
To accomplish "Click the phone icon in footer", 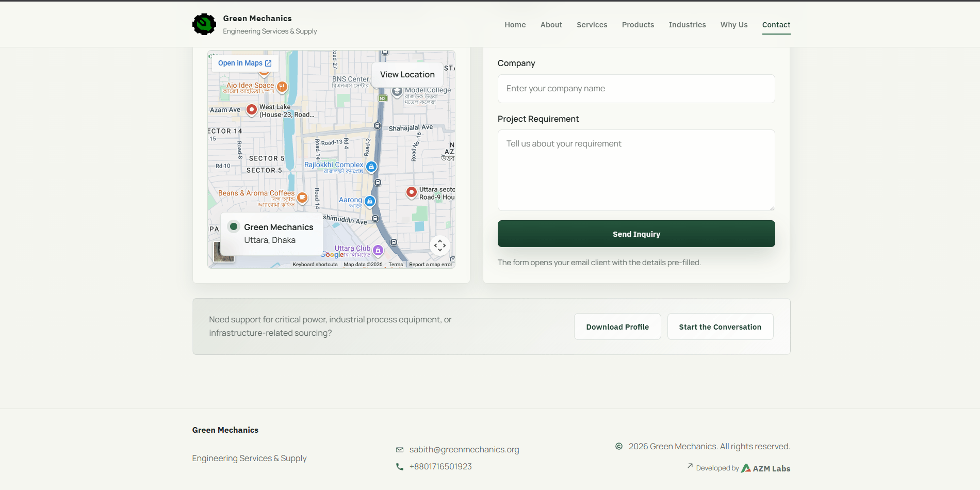I will tap(400, 467).
